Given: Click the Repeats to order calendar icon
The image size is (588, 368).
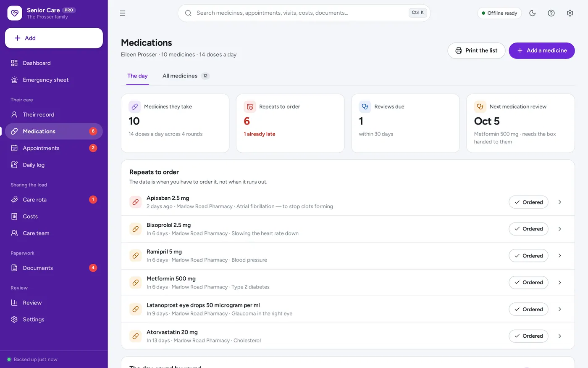Looking at the screenshot, I should click(250, 107).
